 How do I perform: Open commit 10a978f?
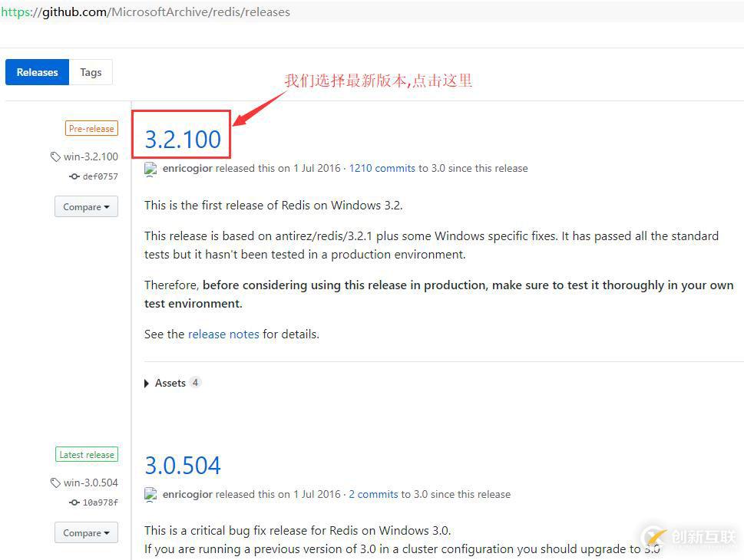coord(100,502)
